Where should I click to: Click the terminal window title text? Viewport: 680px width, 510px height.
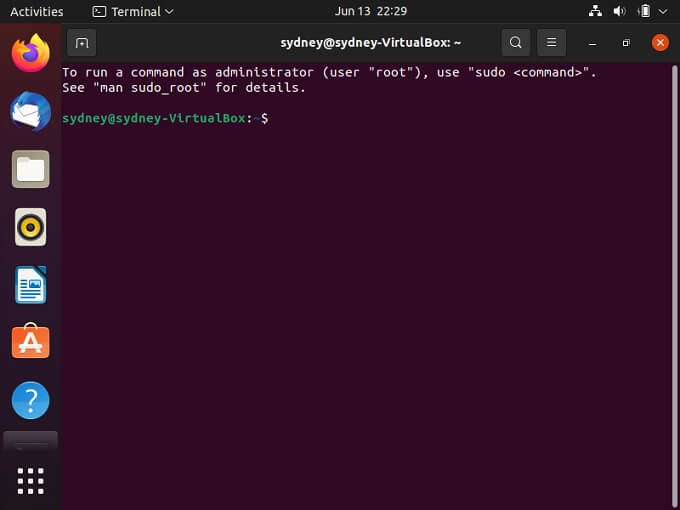(x=370, y=42)
